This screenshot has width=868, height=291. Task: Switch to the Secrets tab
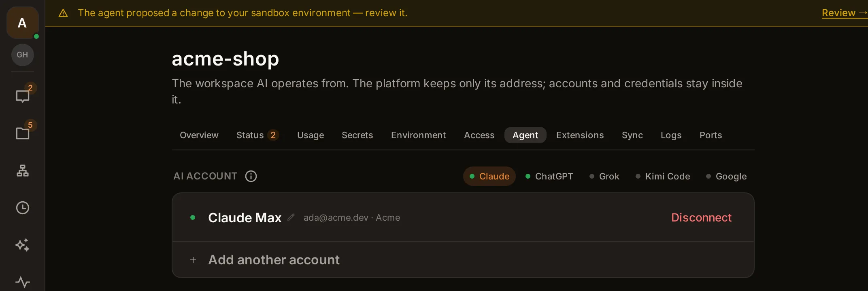click(357, 135)
